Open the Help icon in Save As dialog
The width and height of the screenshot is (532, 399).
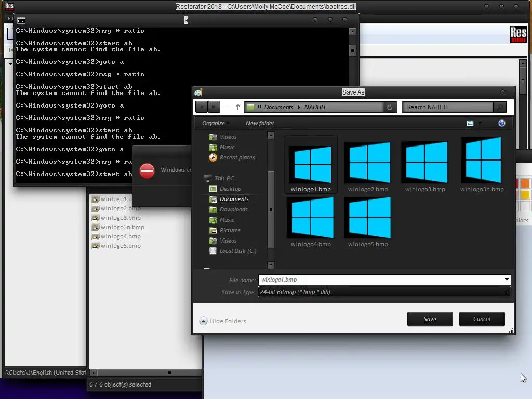[x=502, y=123]
